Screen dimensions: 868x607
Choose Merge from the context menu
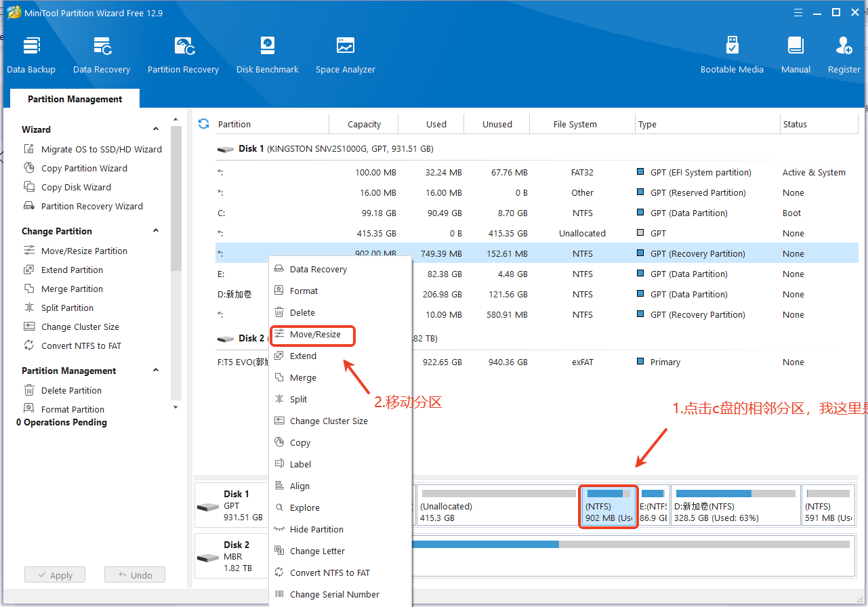[x=340, y=377]
